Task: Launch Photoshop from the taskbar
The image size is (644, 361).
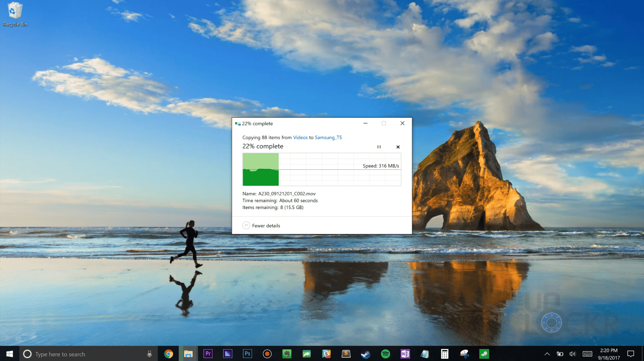Action: tap(247, 354)
